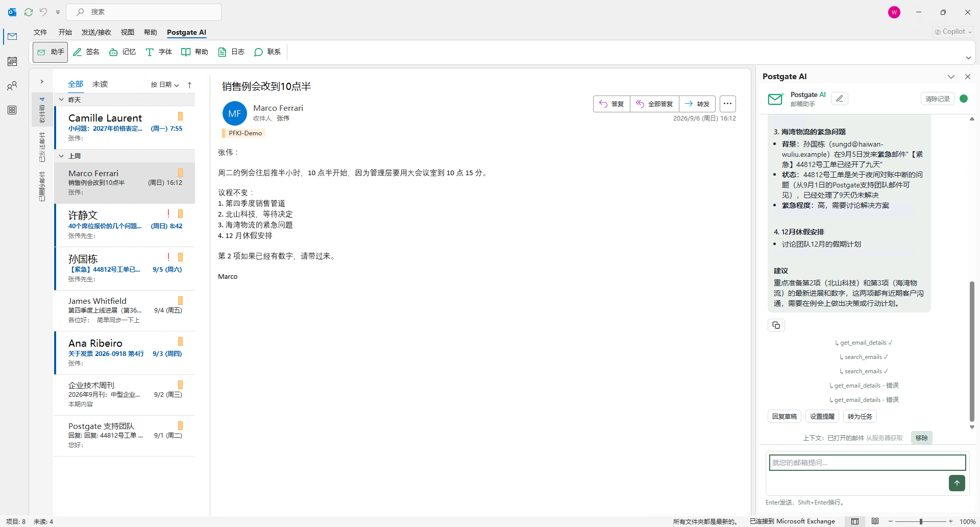Image resolution: width=980 pixels, height=527 pixels.
Task: Switch to the 发送/接收 tab
Action: tap(96, 32)
